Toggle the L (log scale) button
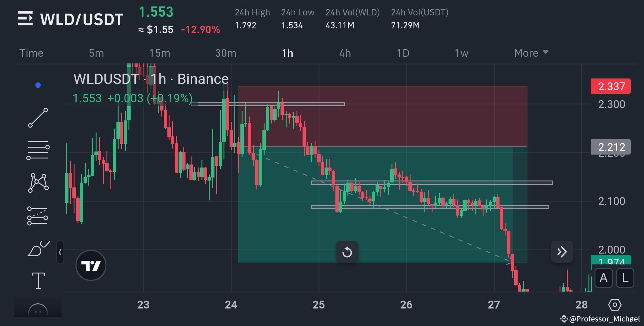Screen dimensions: 644x326 tap(625, 278)
